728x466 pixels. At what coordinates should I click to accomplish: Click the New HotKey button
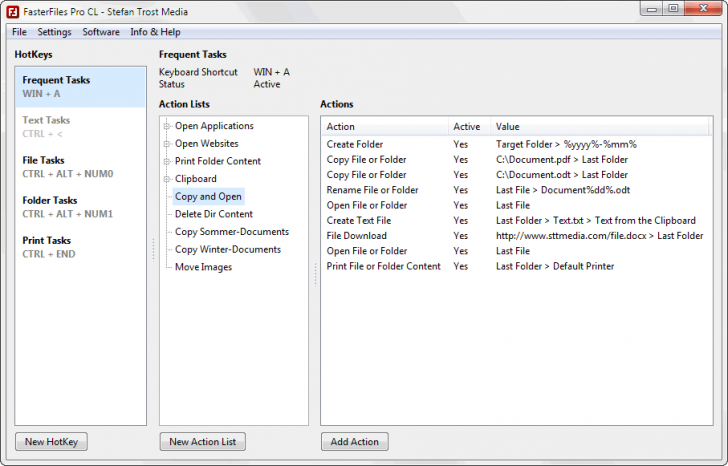[51, 441]
